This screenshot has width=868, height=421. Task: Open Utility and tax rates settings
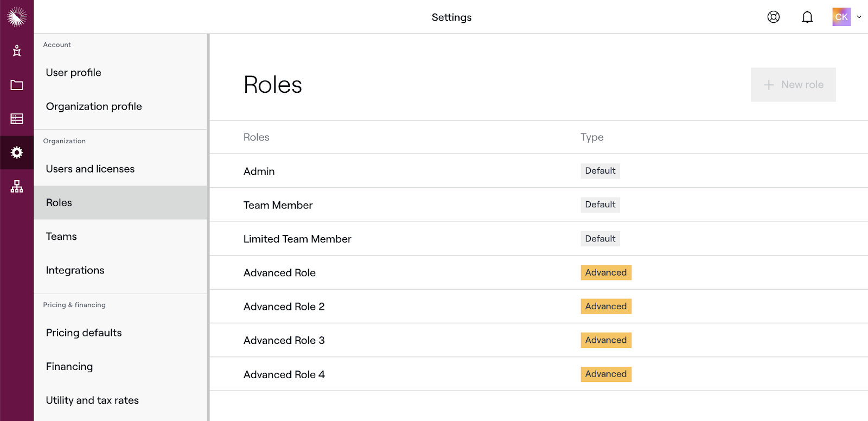(92, 400)
